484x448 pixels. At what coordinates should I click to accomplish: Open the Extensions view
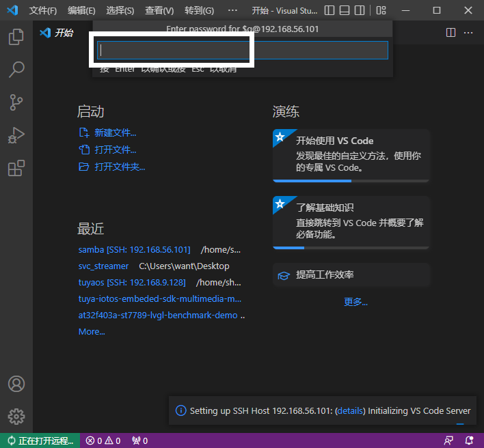coord(16,168)
